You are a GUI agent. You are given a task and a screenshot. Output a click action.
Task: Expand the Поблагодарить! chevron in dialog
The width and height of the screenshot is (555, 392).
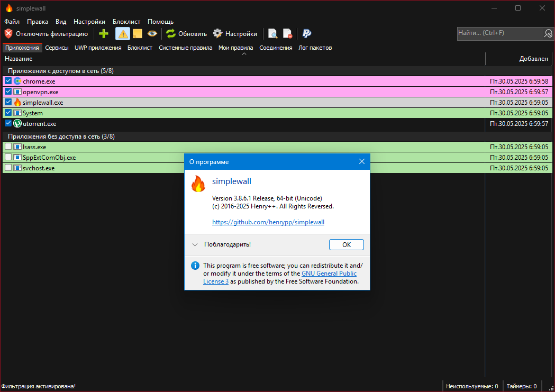pyautogui.click(x=195, y=244)
